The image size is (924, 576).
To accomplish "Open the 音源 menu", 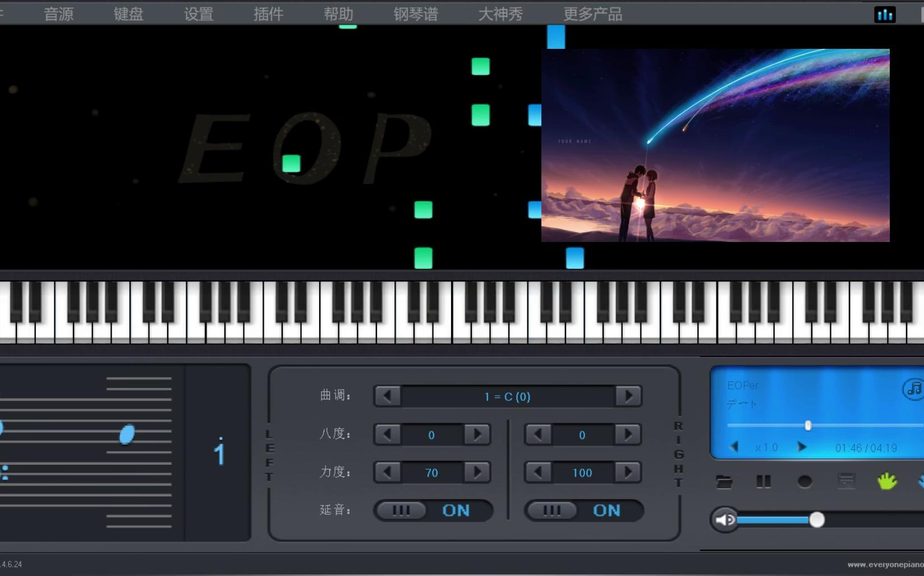I will tap(59, 14).
